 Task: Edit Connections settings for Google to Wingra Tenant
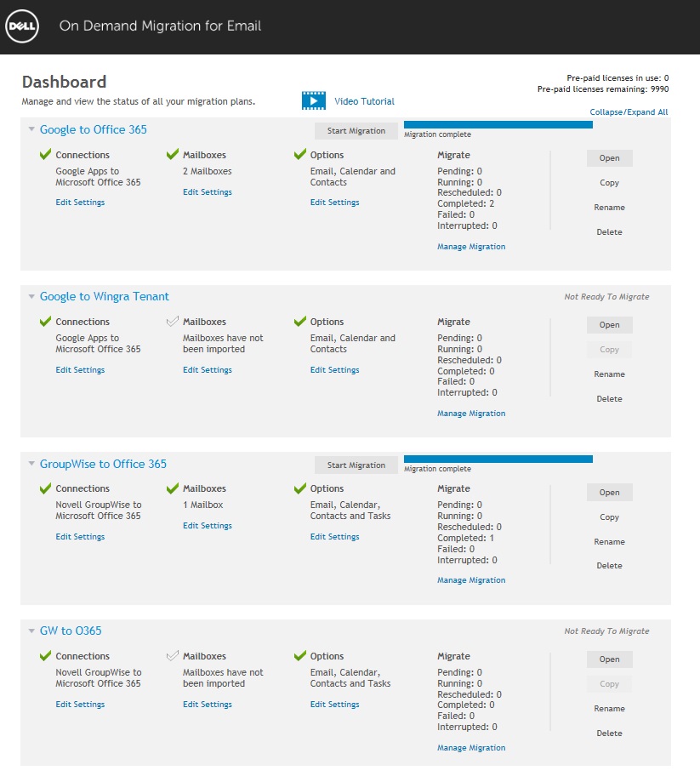[x=80, y=369]
